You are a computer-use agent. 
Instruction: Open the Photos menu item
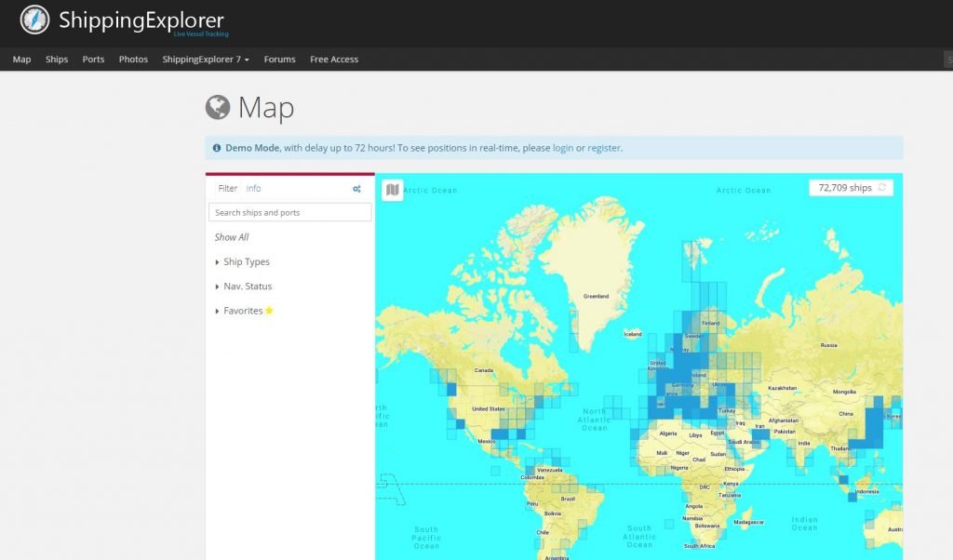pos(133,59)
